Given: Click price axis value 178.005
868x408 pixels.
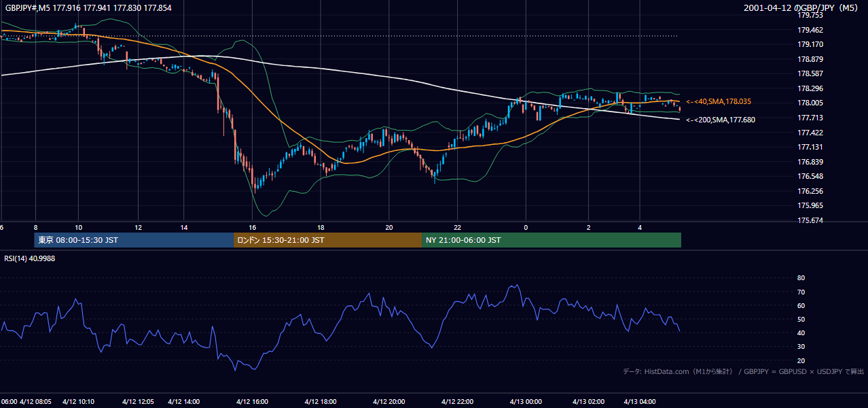Looking at the screenshot, I should [810, 103].
